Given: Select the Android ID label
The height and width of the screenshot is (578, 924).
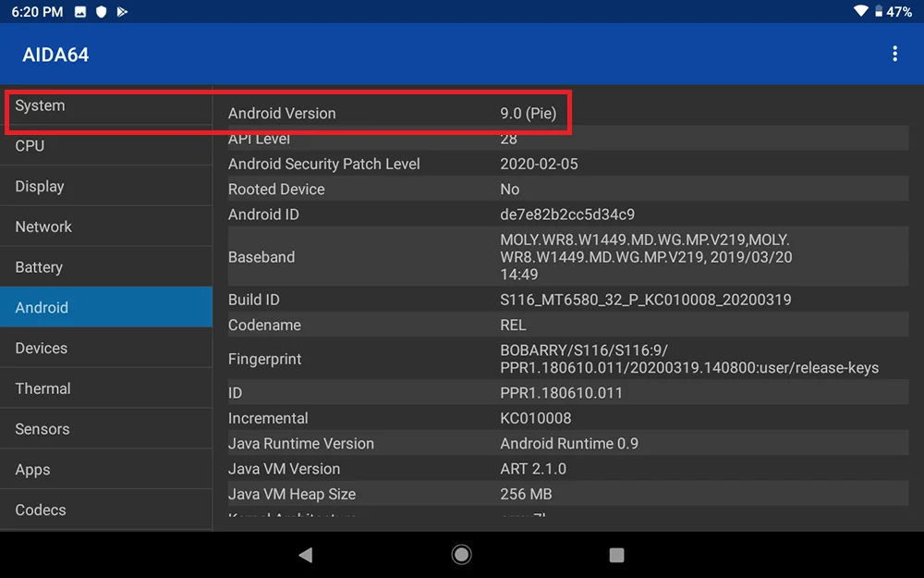Looking at the screenshot, I should click(x=263, y=215).
